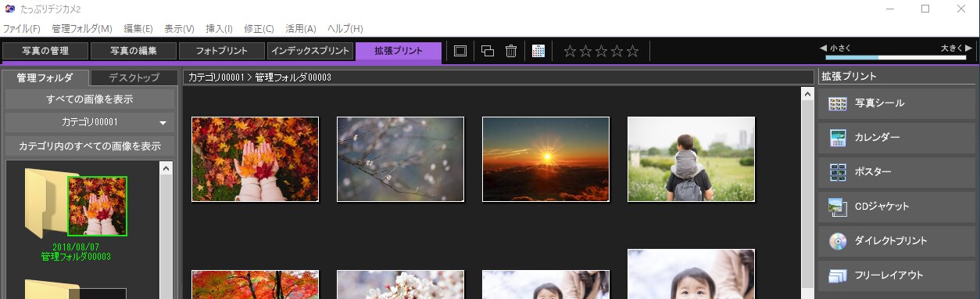Click the overlapping-frames (duplicate) toolbar icon
The width and height of the screenshot is (980, 299).
[487, 51]
